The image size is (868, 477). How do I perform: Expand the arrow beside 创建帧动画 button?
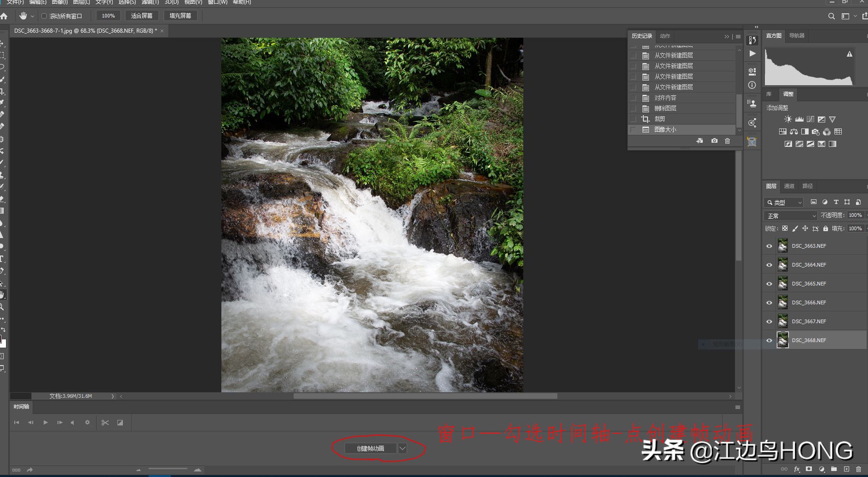point(402,448)
